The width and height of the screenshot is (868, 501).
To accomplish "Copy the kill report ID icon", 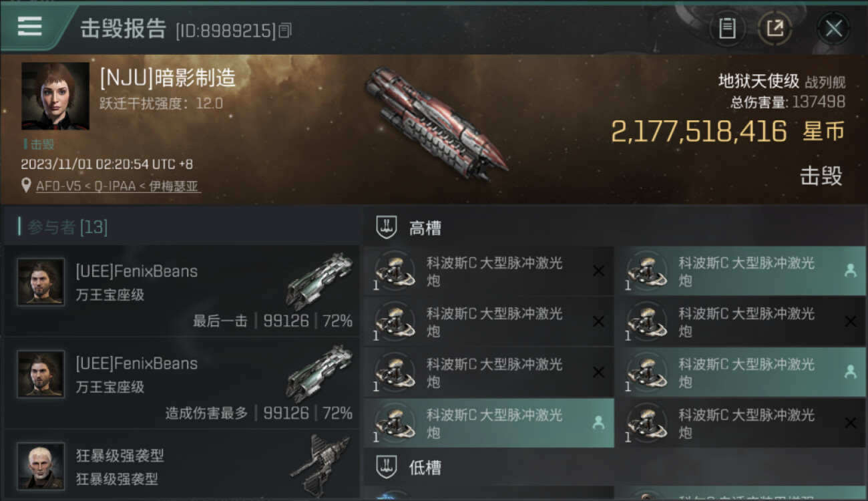I will coord(286,30).
